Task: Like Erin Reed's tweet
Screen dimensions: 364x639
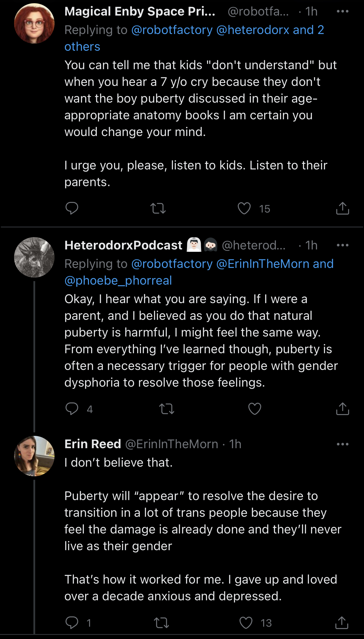Action: pyautogui.click(x=246, y=623)
